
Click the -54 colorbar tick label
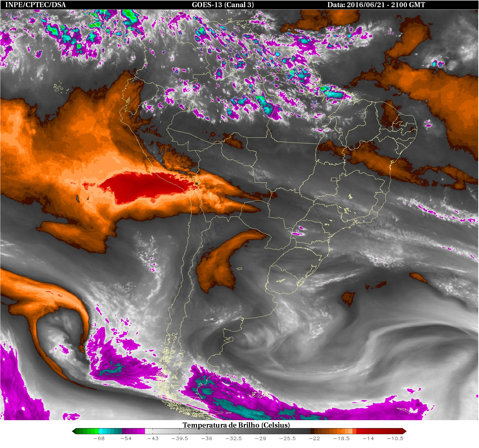(126, 439)
